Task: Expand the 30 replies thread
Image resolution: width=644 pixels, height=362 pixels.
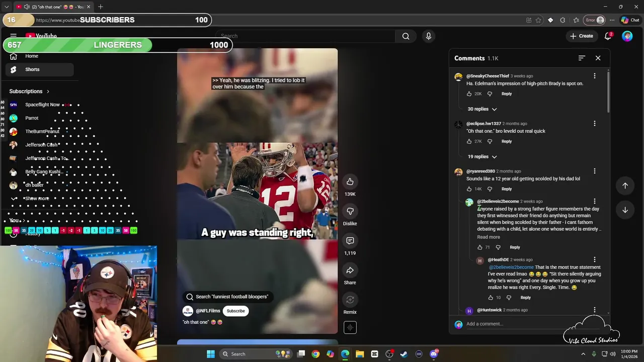Action: (x=481, y=109)
